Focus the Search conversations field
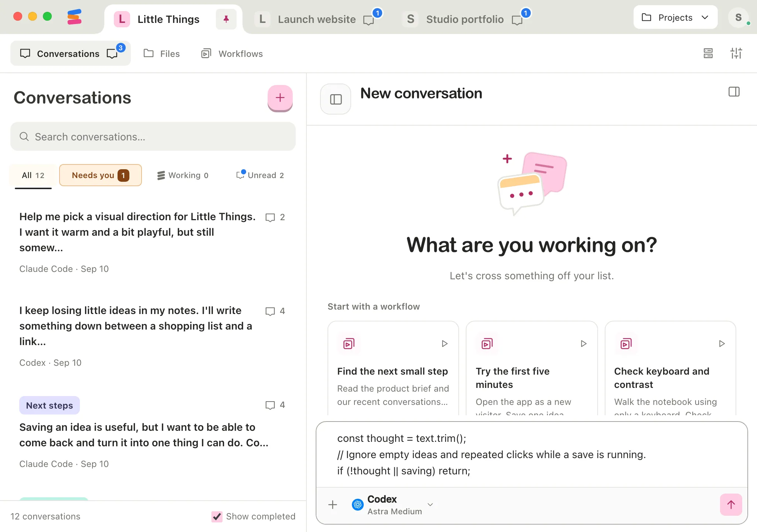757x532 pixels. 153,137
